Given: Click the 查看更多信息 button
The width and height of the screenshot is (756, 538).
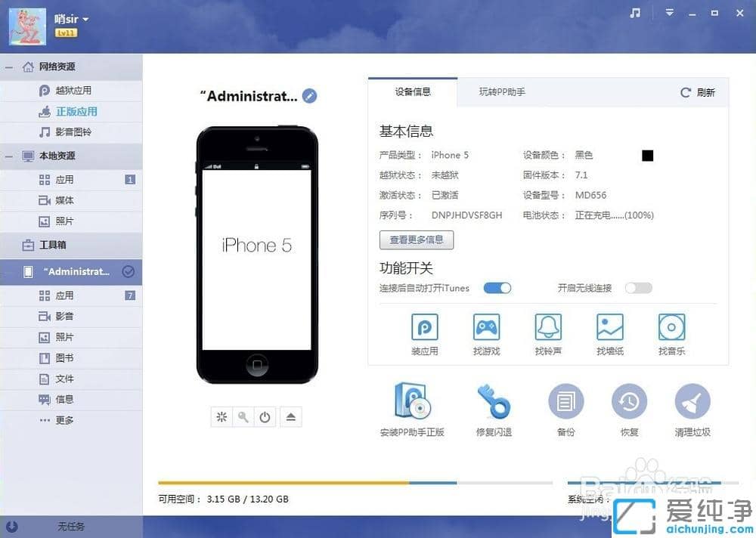Looking at the screenshot, I should click(416, 240).
